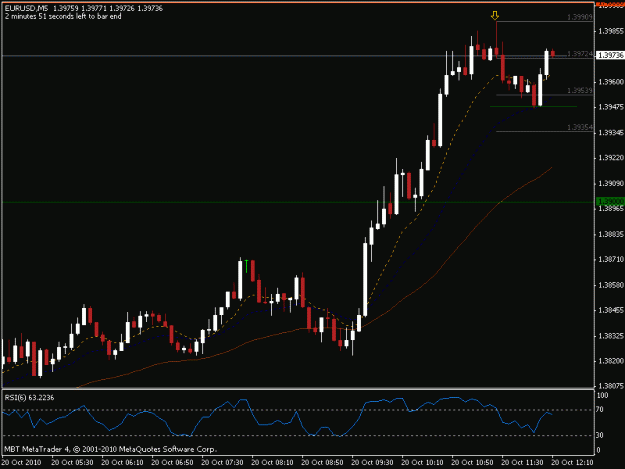The width and height of the screenshot is (625, 469).
Task: Select the small green up arrow near 08:10
Action: click(x=247, y=266)
